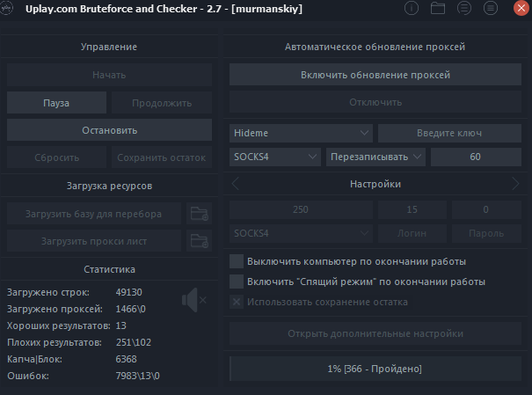The width and height of the screenshot is (532, 395).
Task: Click the Начать button
Action: tap(109, 75)
